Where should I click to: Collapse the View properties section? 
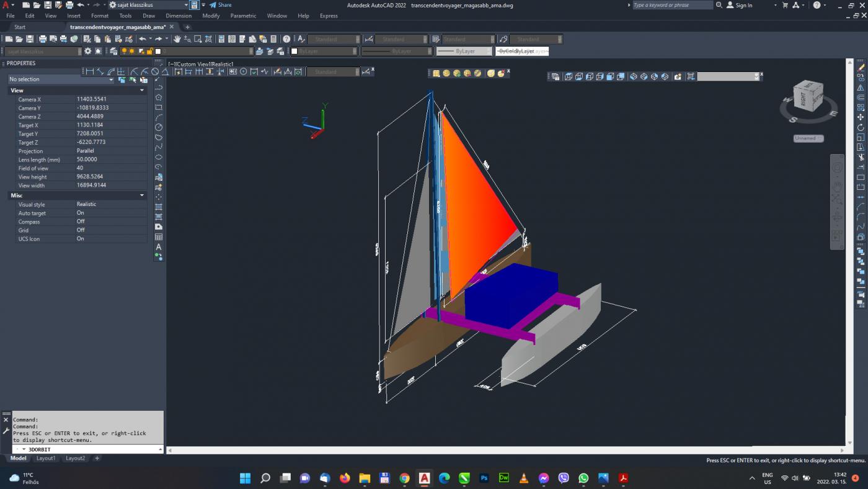pyautogui.click(x=141, y=91)
